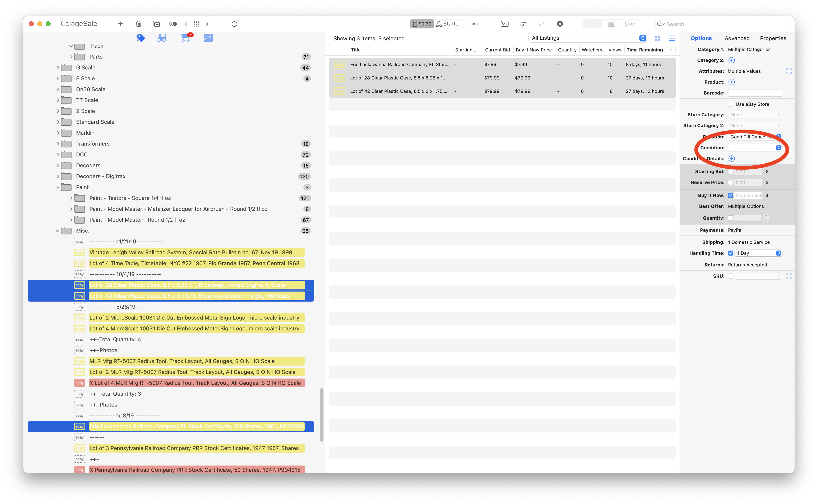Click the grid view icon between arrows
Screen dimensions: 818x504
coord(197,24)
